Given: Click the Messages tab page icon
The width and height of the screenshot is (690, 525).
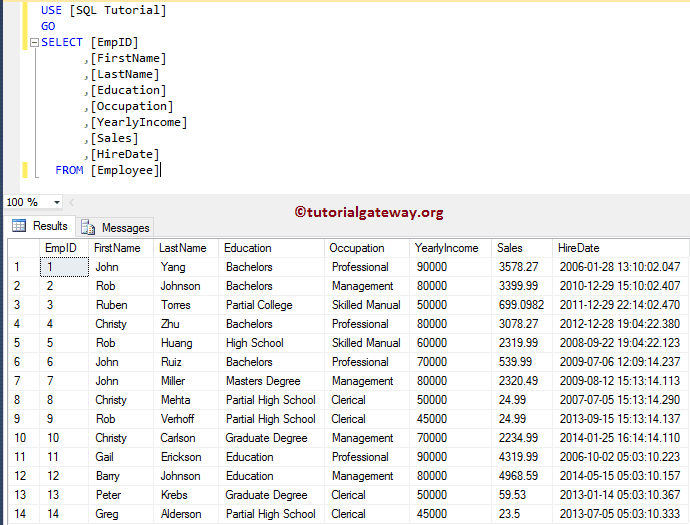Looking at the screenshot, I should click(x=88, y=227).
